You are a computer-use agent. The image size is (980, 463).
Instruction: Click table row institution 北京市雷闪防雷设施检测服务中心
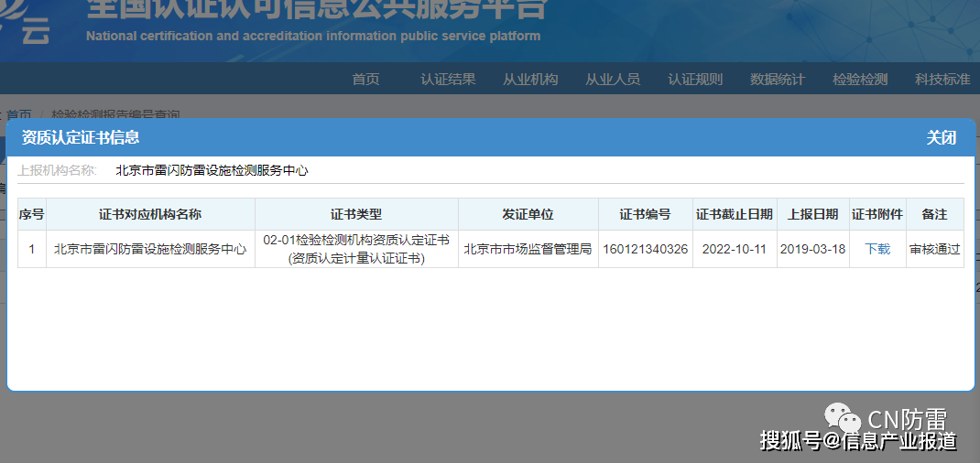click(150, 249)
